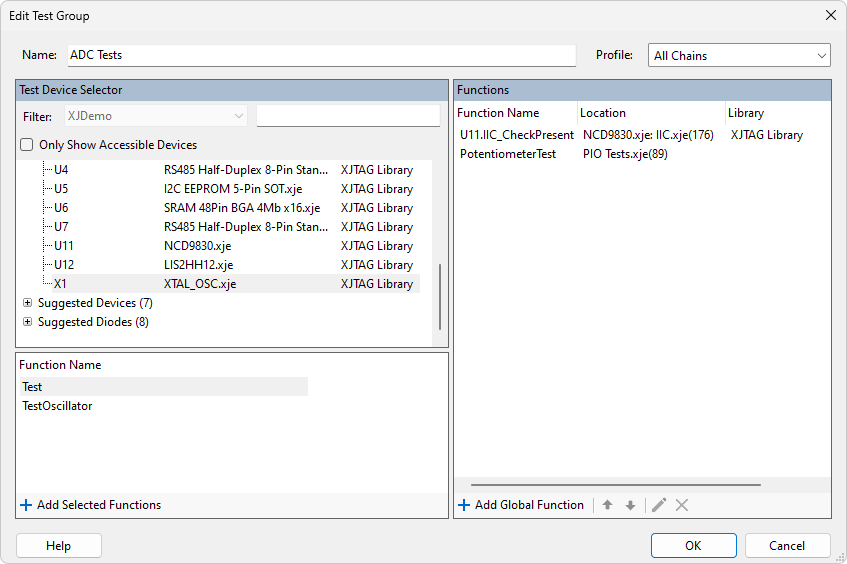Open Help for this dialog
This screenshot has width=847, height=564.
pos(59,546)
